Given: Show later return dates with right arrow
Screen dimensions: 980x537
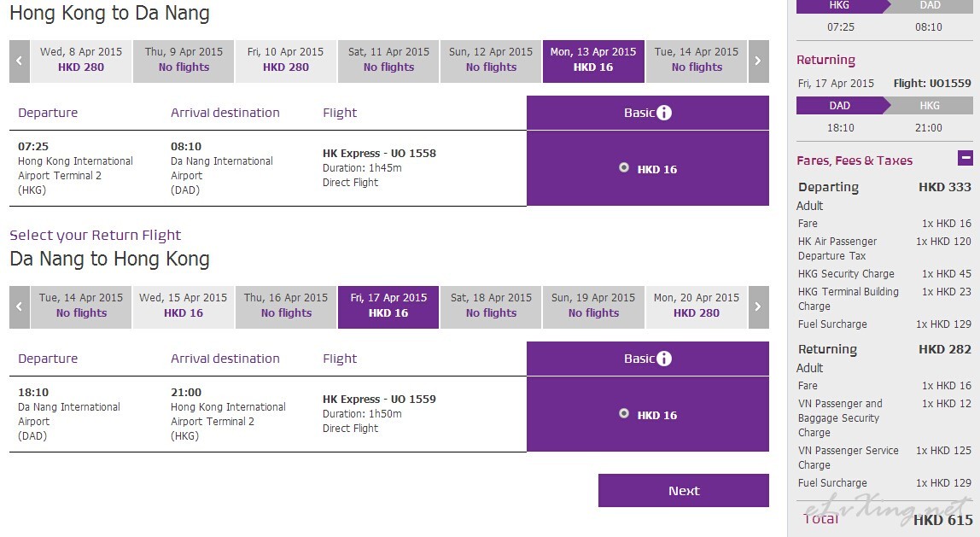Looking at the screenshot, I should coord(758,307).
